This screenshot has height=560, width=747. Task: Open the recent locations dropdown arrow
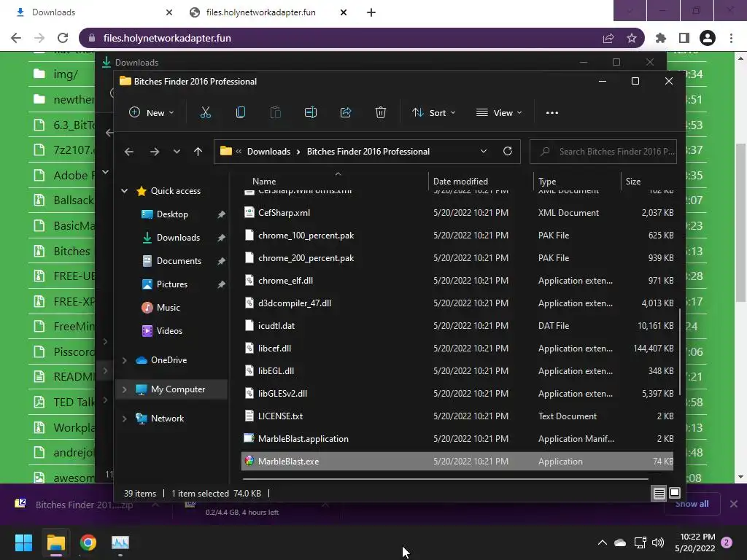(x=177, y=152)
